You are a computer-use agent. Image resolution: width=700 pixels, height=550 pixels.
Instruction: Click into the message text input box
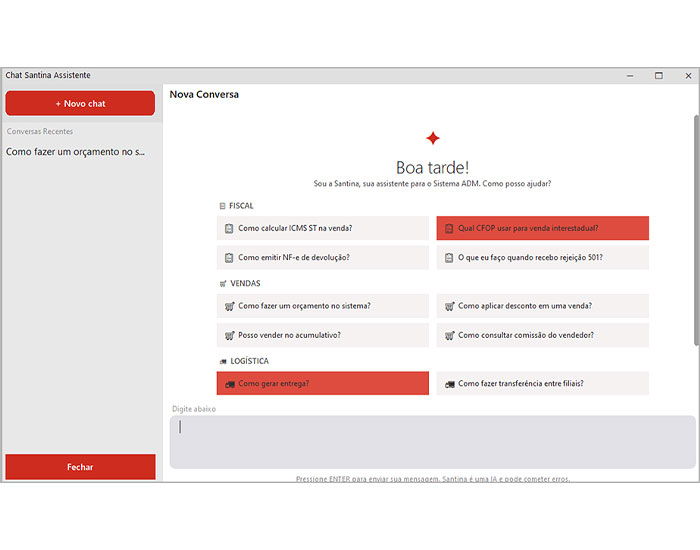click(432, 441)
